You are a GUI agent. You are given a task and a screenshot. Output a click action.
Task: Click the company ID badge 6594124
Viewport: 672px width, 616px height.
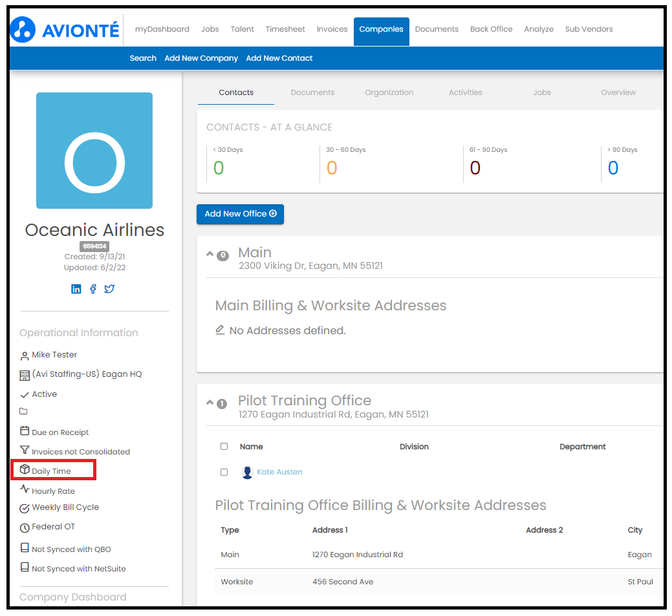tap(94, 246)
